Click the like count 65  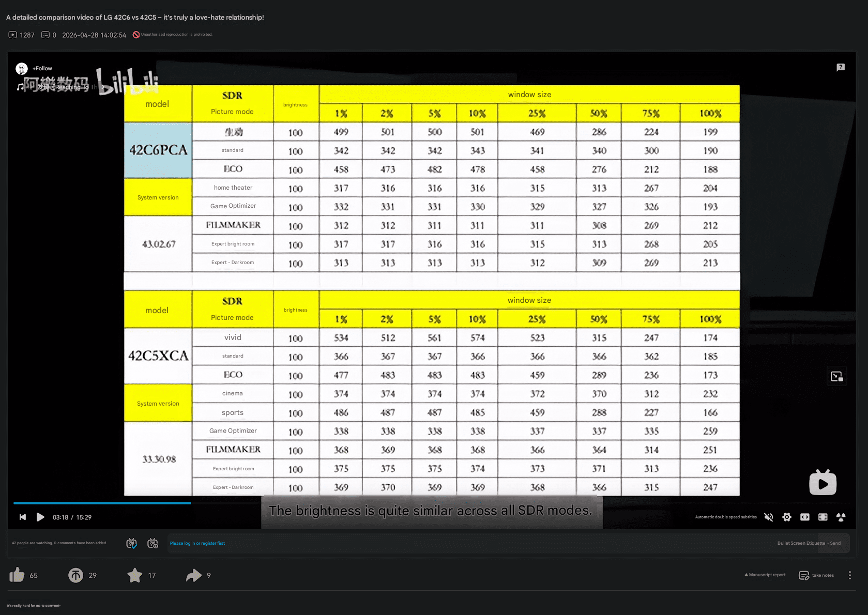(34, 575)
